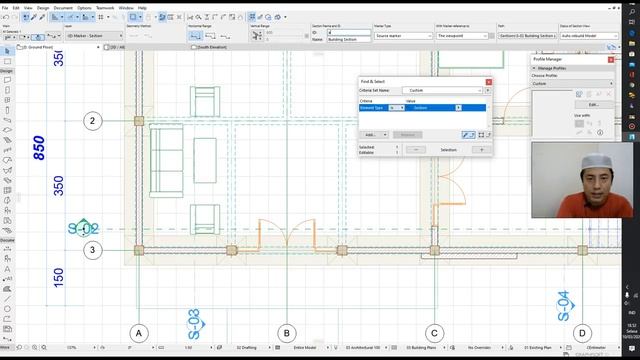The height and width of the screenshot is (360, 640).
Task: Open the File menu
Action: 5,8
